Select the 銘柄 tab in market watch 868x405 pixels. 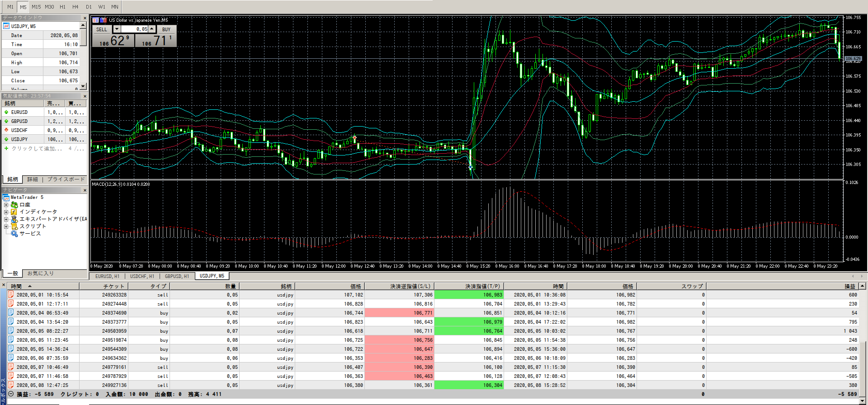13,179
